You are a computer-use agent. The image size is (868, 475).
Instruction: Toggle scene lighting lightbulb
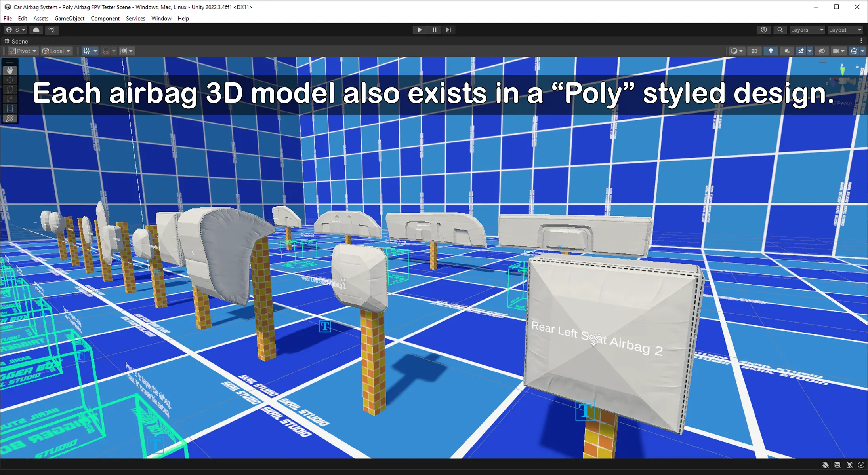tap(771, 51)
